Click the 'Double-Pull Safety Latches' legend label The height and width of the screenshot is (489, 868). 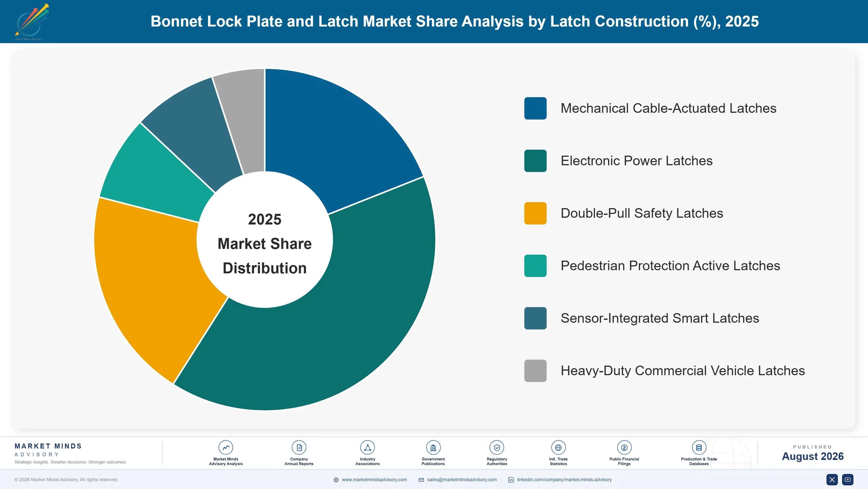point(642,213)
